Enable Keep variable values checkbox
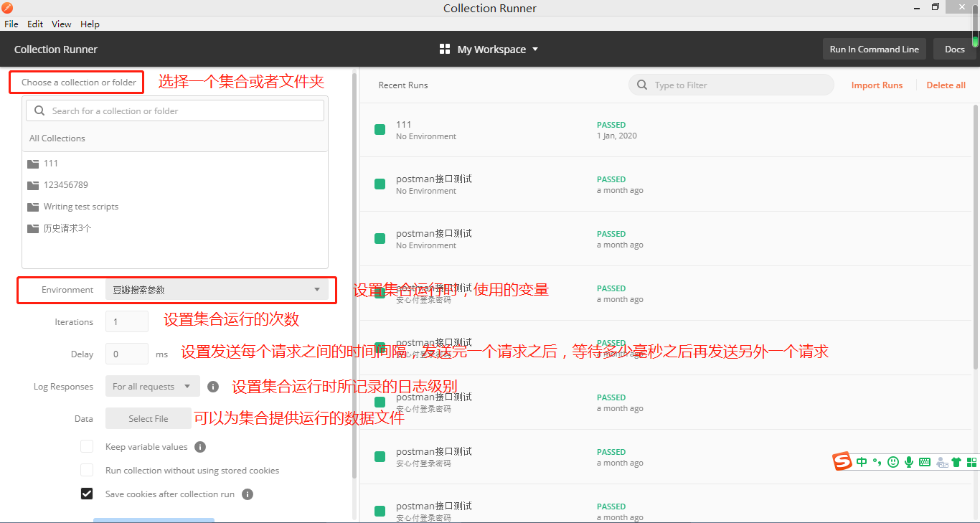980x523 pixels. [x=87, y=446]
